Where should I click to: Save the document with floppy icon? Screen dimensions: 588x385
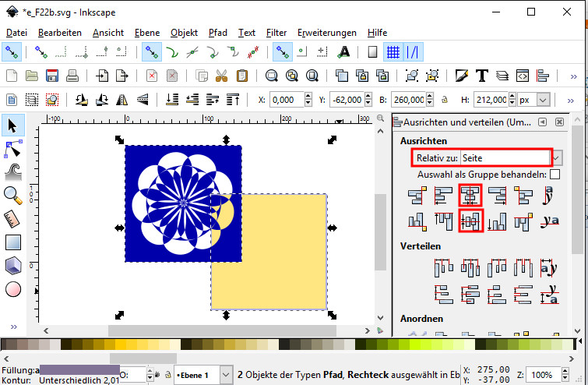[x=52, y=76]
